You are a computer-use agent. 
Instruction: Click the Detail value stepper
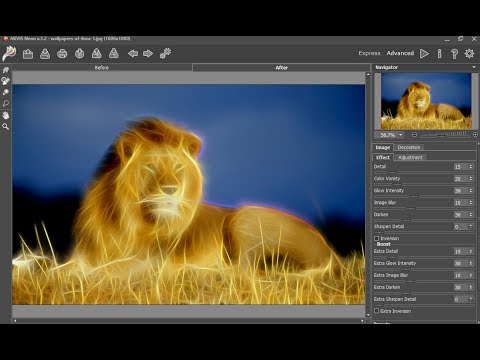[471, 167]
